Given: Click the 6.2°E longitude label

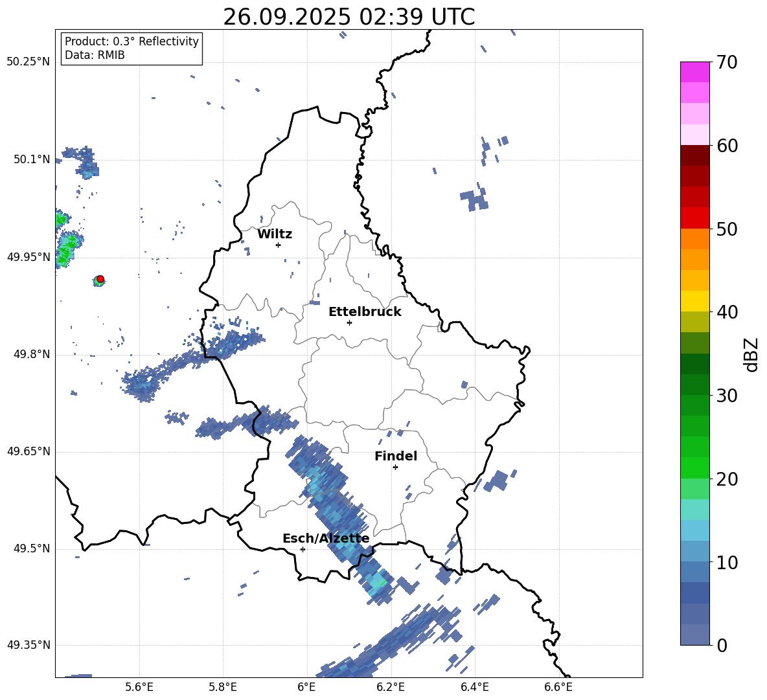Looking at the screenshot, I should pyautogui.click(x=391, y=687).
